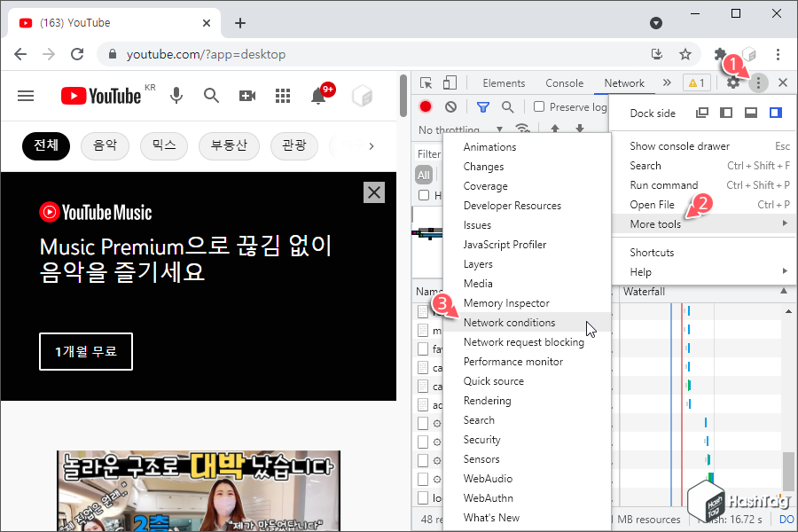The image size is (798, 532).
Task: Check the favicon request row checkbox
Action: [x=425, y=348]
